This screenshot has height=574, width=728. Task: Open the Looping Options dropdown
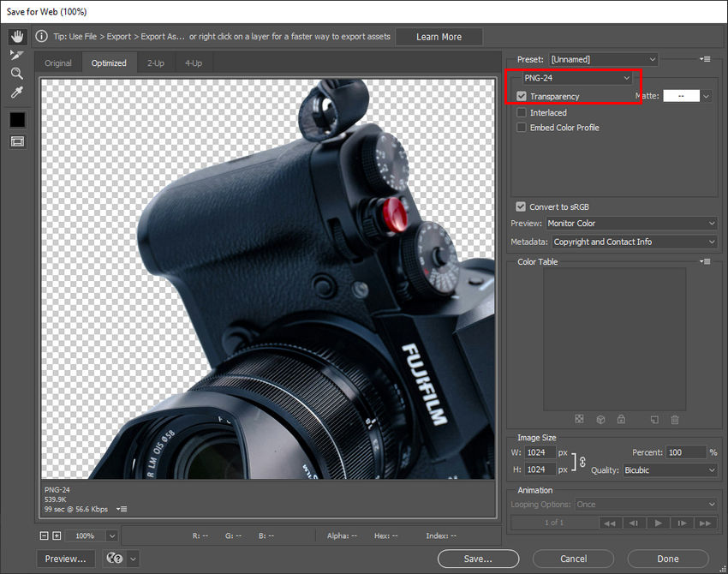coord(646,505)
